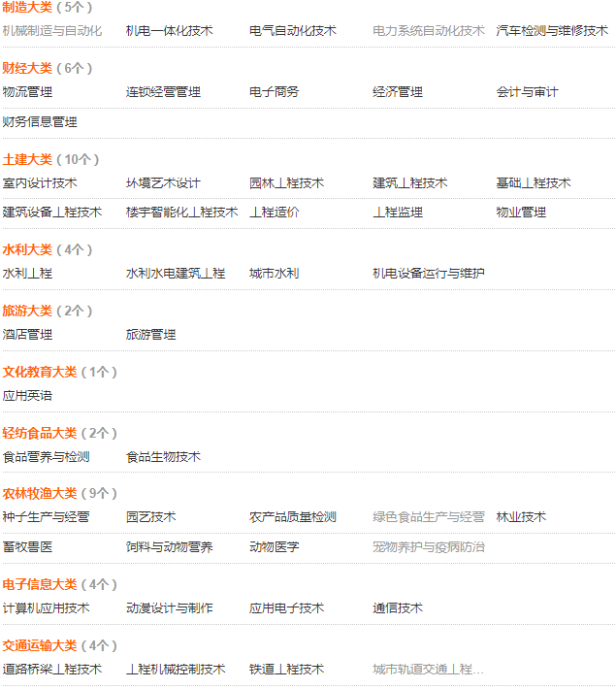The image size is (616, 689).
Task: Open the 水利水电建筑工程 major
Action: [176, 274]
